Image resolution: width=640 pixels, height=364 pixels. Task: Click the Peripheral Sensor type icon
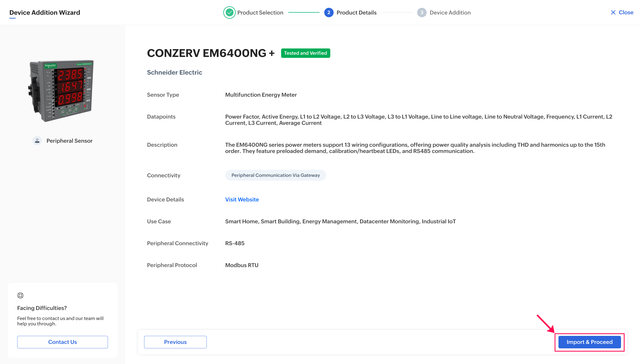[x=37, y=141]
